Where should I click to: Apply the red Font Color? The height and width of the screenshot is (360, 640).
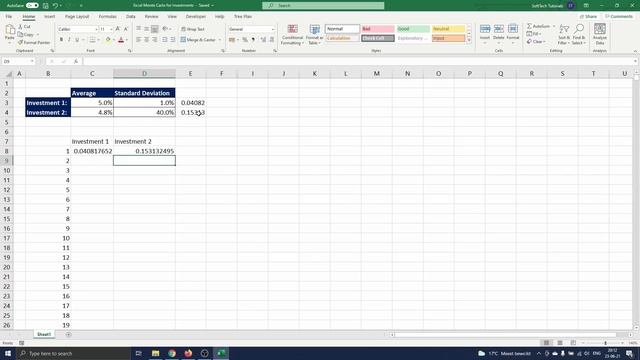coord(121,40)
